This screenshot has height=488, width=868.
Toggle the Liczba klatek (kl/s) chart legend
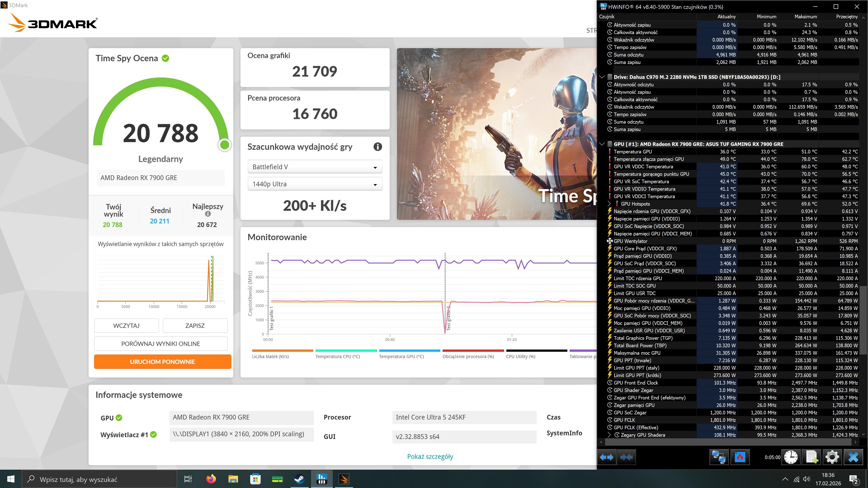click(x=270, y=356)
